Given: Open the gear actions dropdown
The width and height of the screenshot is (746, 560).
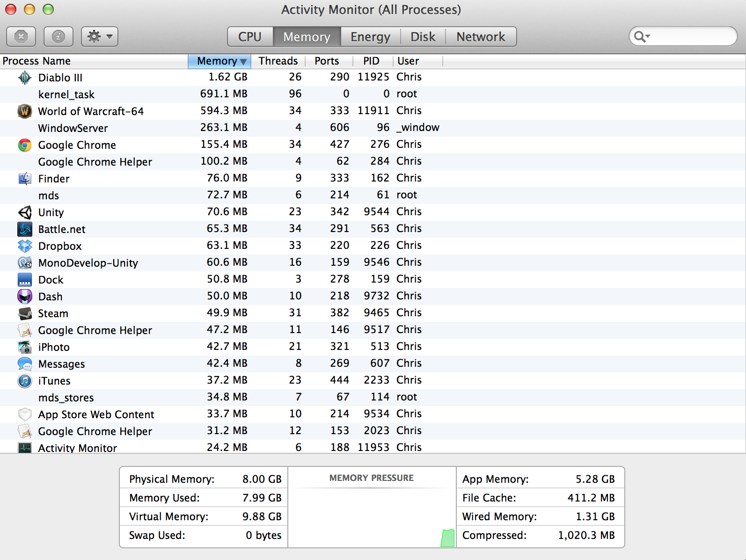Looking at the screenshot, I should tap(100, 36).
